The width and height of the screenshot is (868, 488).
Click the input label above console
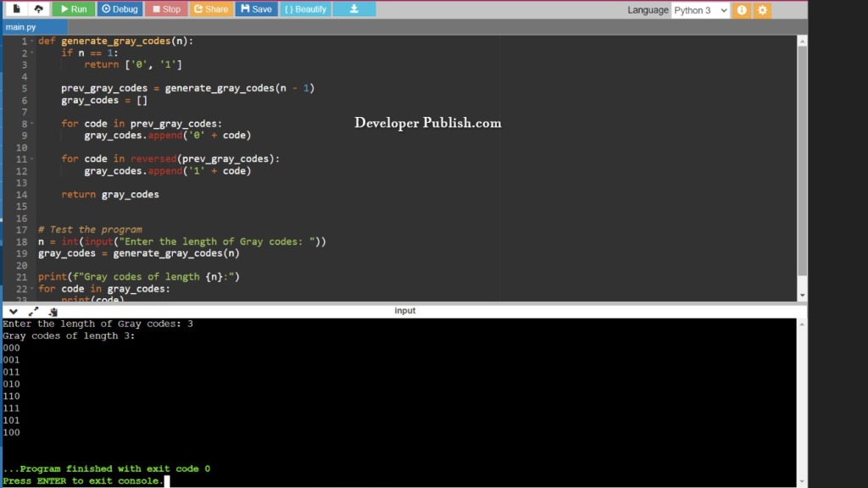point(405,310)
